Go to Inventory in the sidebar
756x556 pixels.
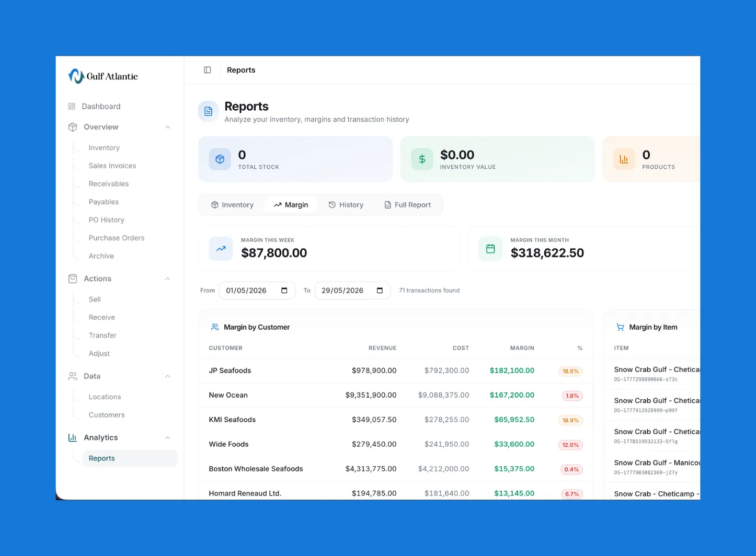[104, 148]
